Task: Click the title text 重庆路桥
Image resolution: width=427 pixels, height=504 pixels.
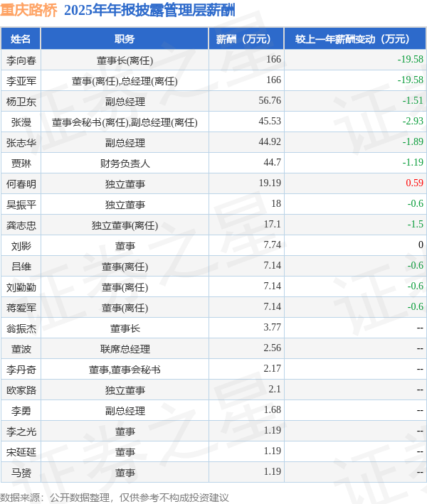Action: coord(29,10)
